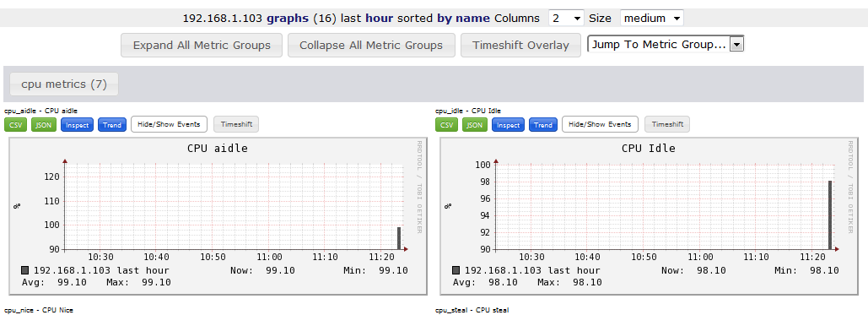This screenshot has height=315, width=868.
Task: Click the 'hour' link in header
Action: 380,19
